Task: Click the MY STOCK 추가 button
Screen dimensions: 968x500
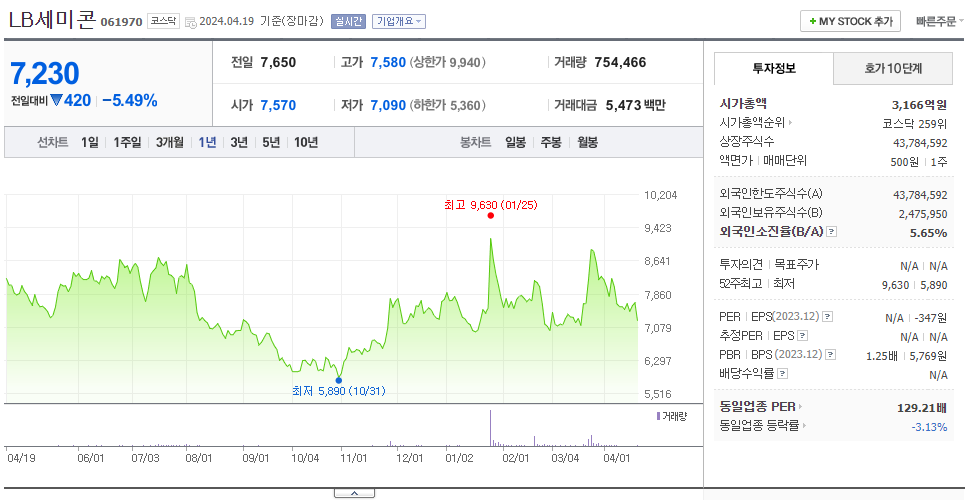Action: click(851, 21)
